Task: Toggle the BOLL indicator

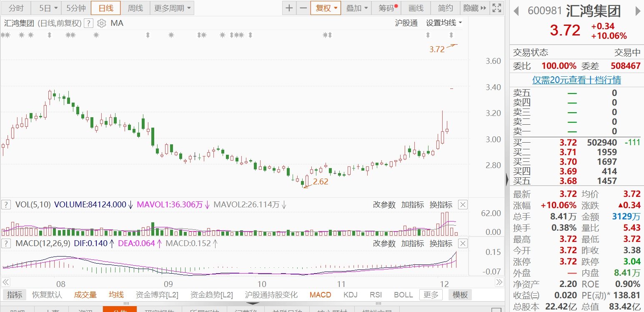Action: point(403,295)
